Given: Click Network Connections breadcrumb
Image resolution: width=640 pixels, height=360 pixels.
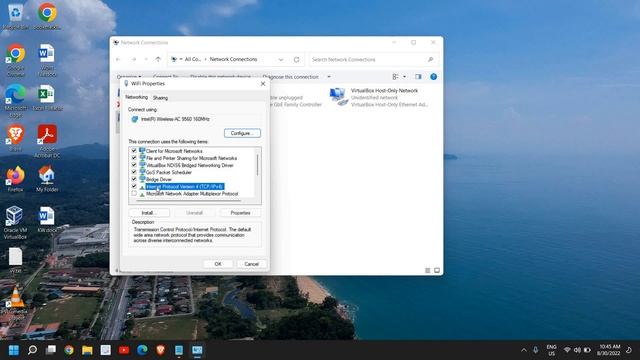Looking at the screenshot, I should (233, 59).
